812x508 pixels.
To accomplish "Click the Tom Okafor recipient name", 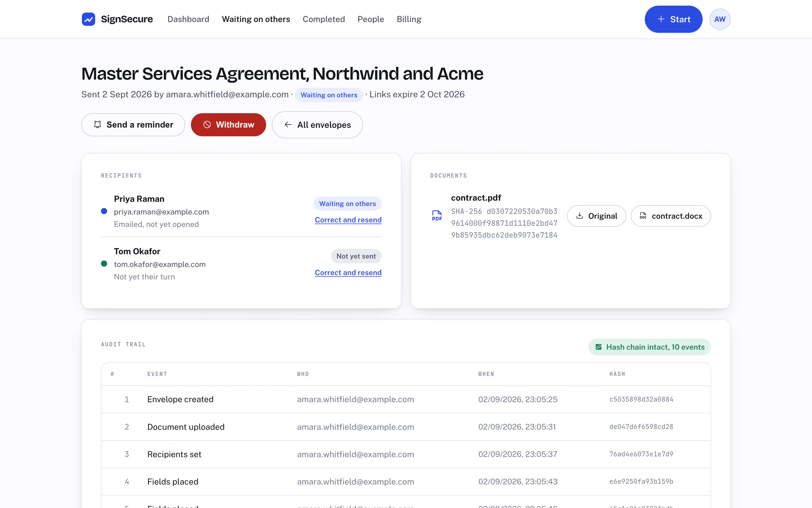I will [137, 251].
